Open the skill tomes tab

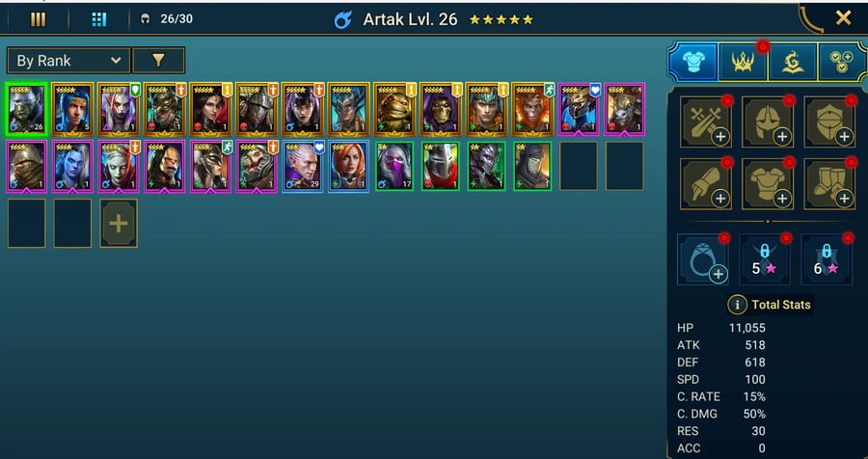pos(793,63)
